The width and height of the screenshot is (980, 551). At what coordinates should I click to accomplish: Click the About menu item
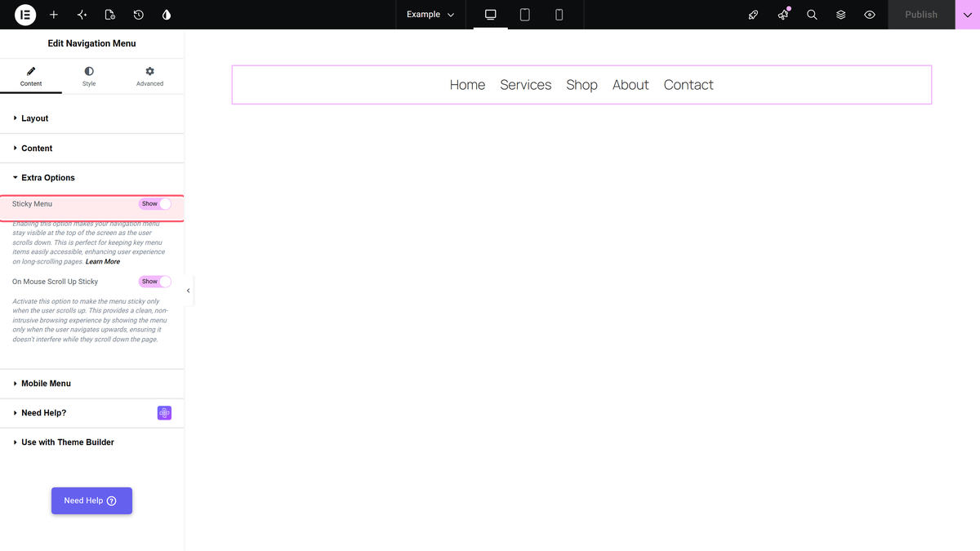click(x=630, y=85)
